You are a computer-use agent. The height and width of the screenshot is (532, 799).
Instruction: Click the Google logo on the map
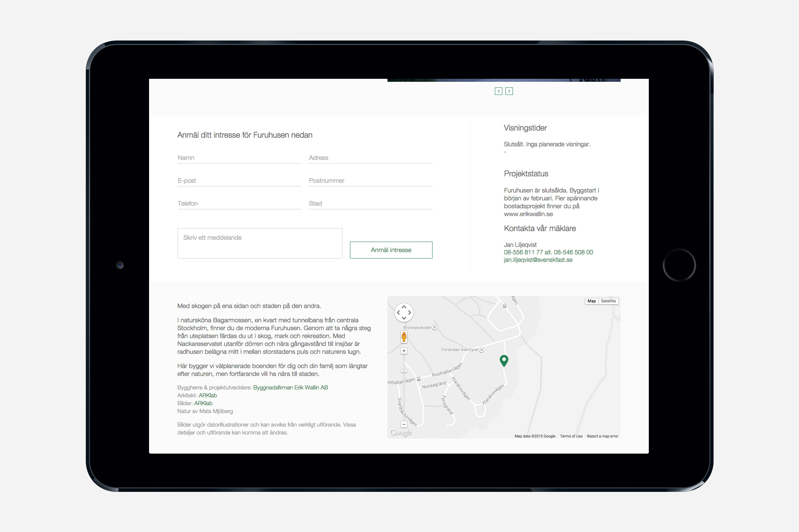(401, 433)
